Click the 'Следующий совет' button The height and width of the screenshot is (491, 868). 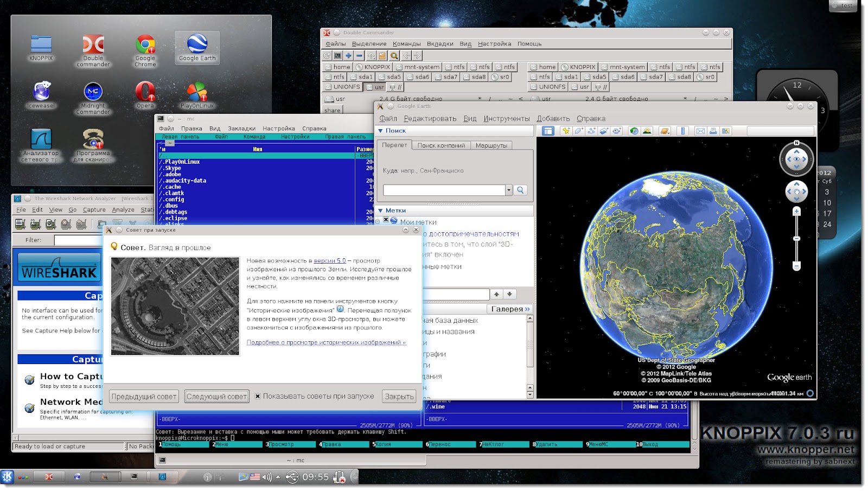click(x=216, y=397)
